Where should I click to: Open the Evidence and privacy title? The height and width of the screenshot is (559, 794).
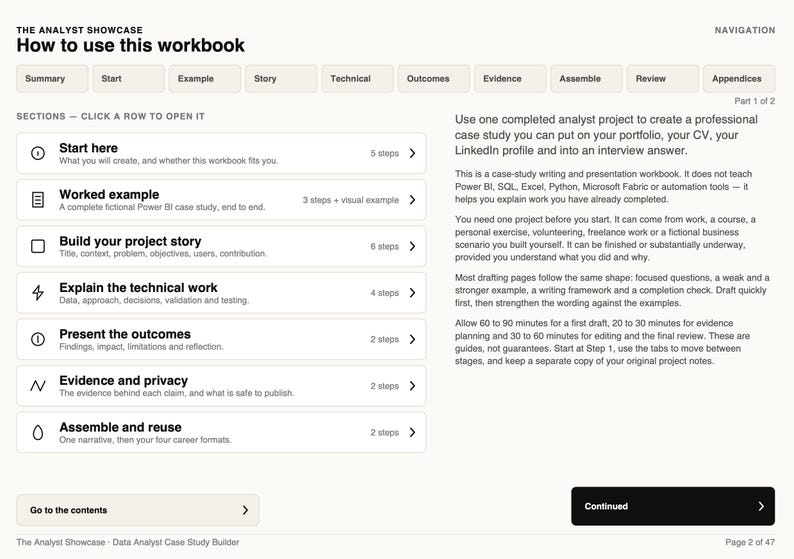pos(124,381)
